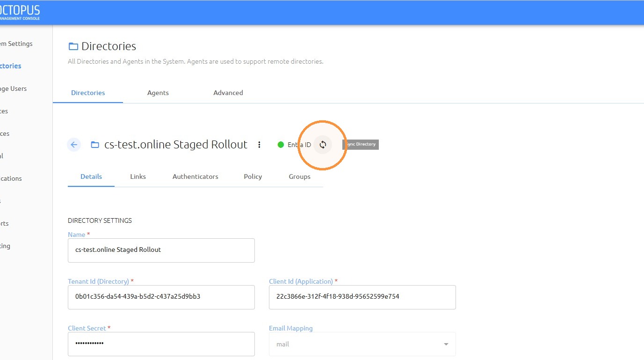
Task: Click the folder icon beside cs-test.online Staged Rollout title
Action: (x=95, y=145)
